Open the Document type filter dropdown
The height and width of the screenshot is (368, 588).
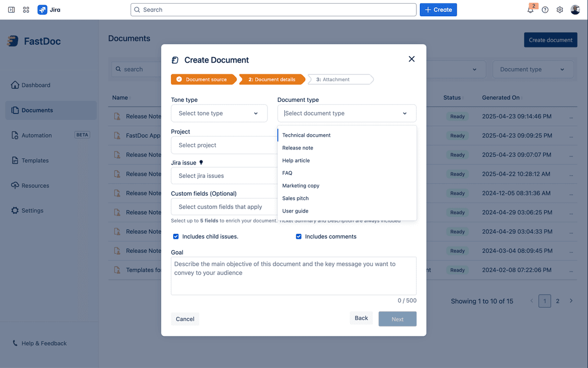click(533, 69)
